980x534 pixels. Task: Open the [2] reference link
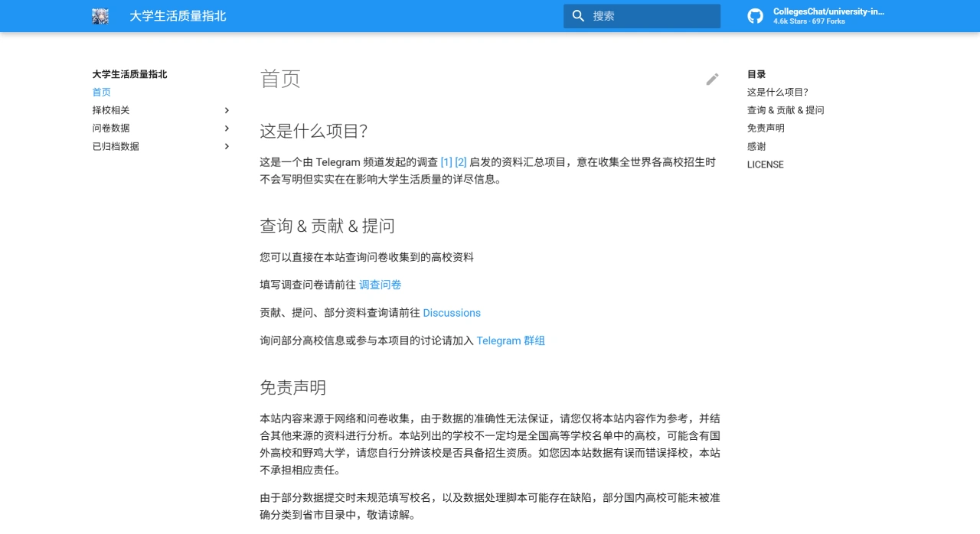(461, 162)
